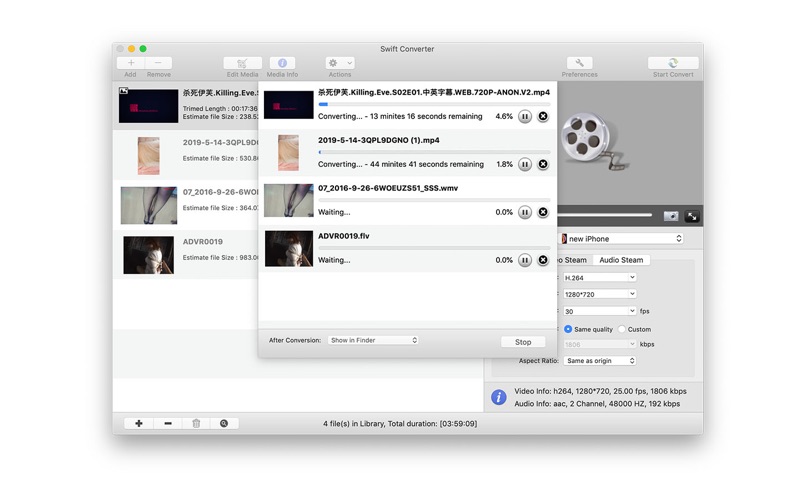800x500 pixels.
Task: Open the Aspect Ratio dropdown
Action: point(599,360)
